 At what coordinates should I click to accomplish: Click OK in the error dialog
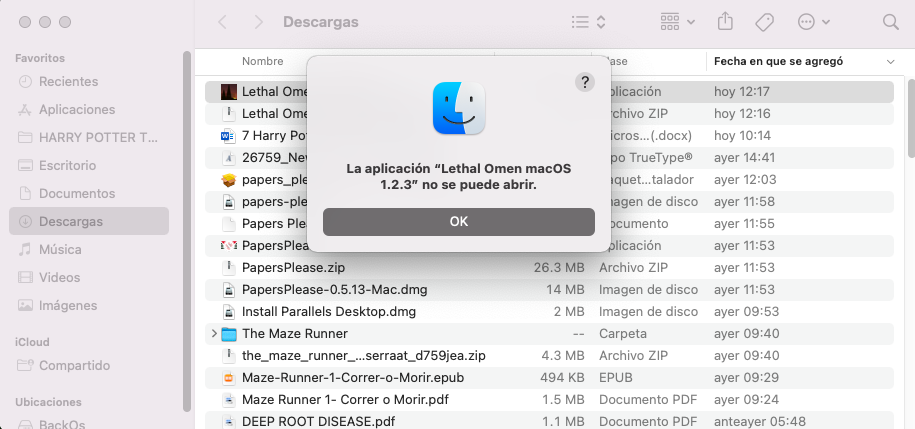pos(459,222)
